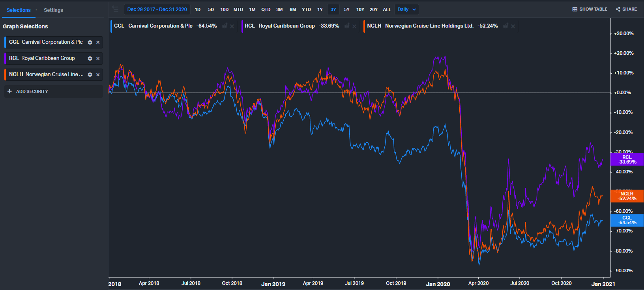The height and width of the screenshot is (290, 644).
Task: Select the YTD time range
Action: (306, 9)
